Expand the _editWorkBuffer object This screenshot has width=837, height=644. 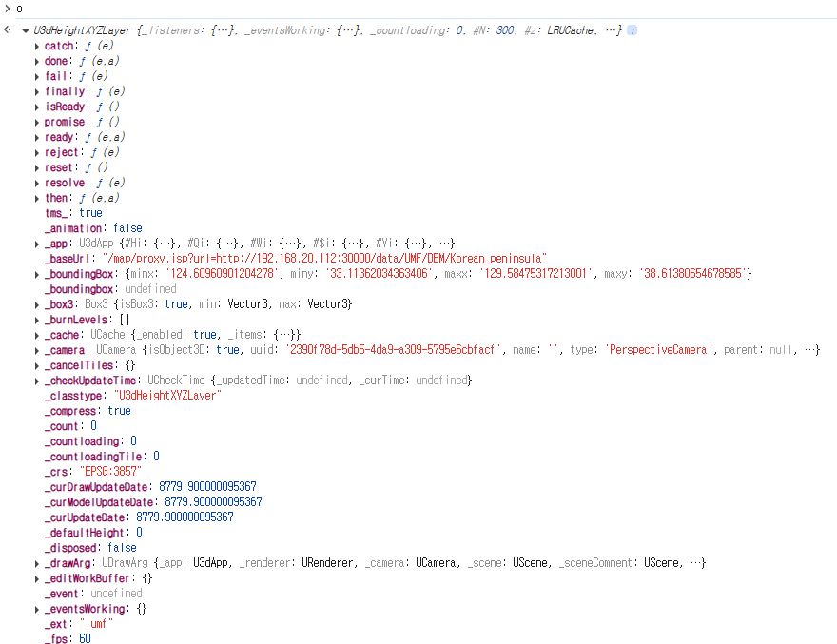pyautogui.click(x=37, y=579)
